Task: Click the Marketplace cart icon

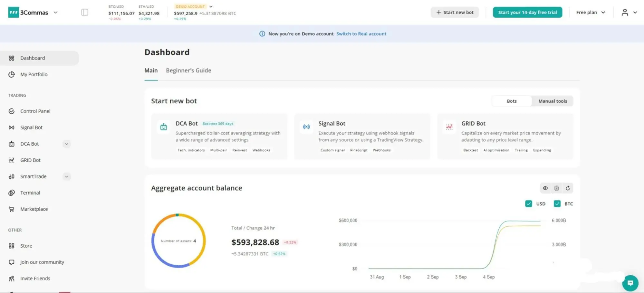Action: 12,209
